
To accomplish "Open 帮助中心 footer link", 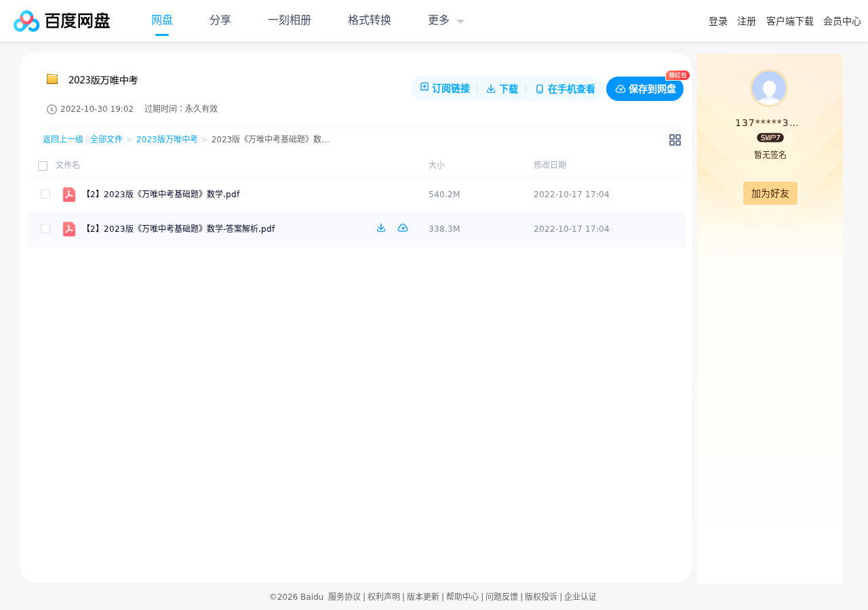I will (x=462, y=597).
